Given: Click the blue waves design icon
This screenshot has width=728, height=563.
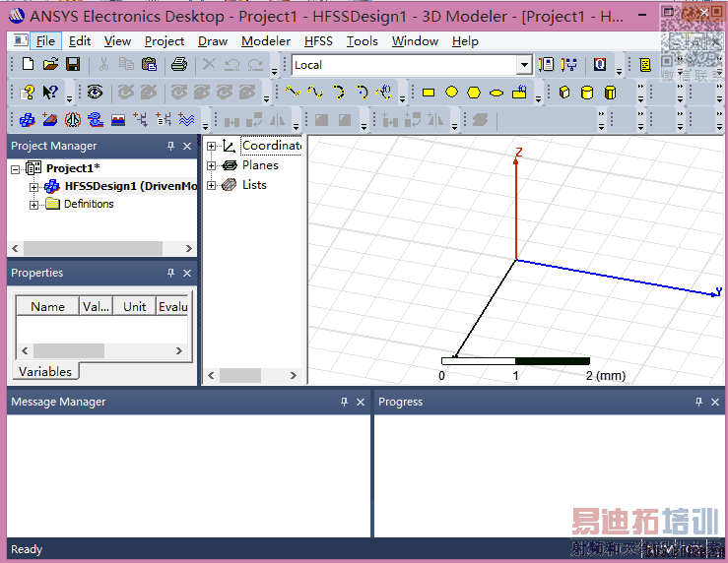Looking at the screenshot, I should [186, 120].
